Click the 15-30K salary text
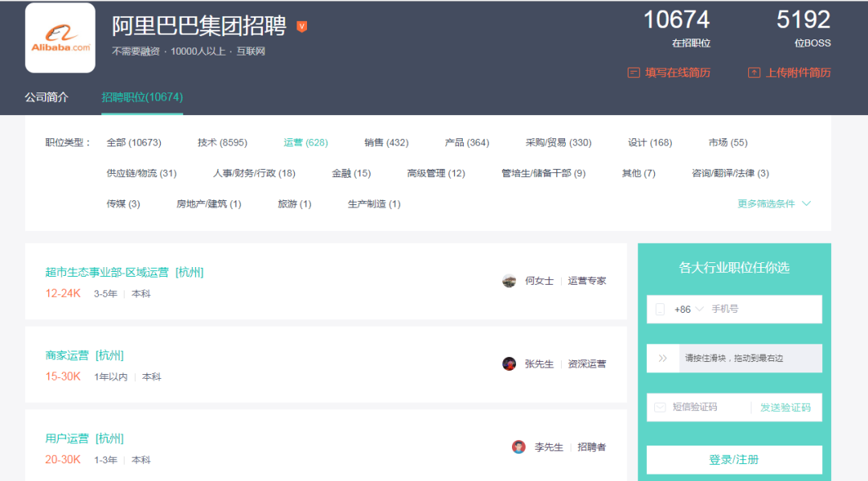This screenshot has height=481, width=868. click(x=63, y=376)
